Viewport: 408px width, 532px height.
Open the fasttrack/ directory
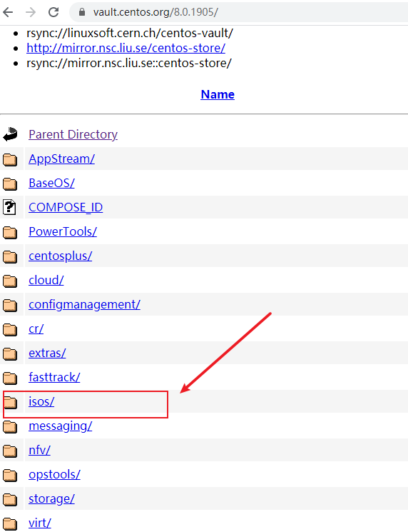click(54, 377)
